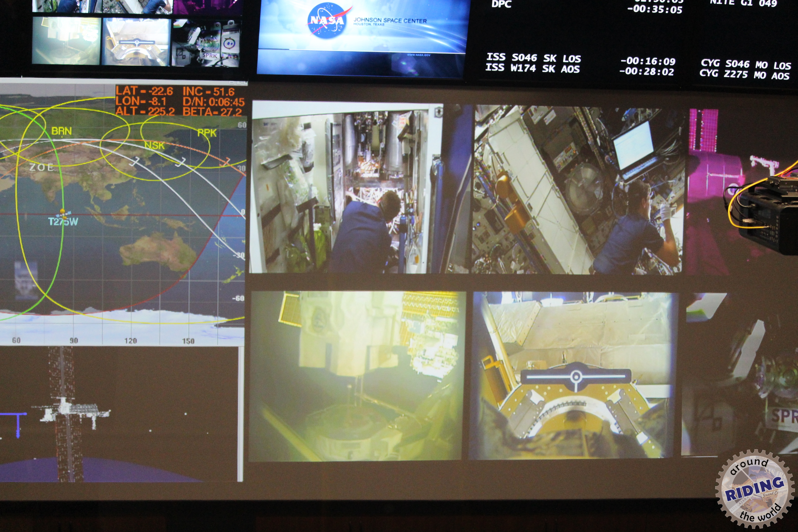
Task: Select the ISS W174 SK AOS row
Action: pos(532,68)
